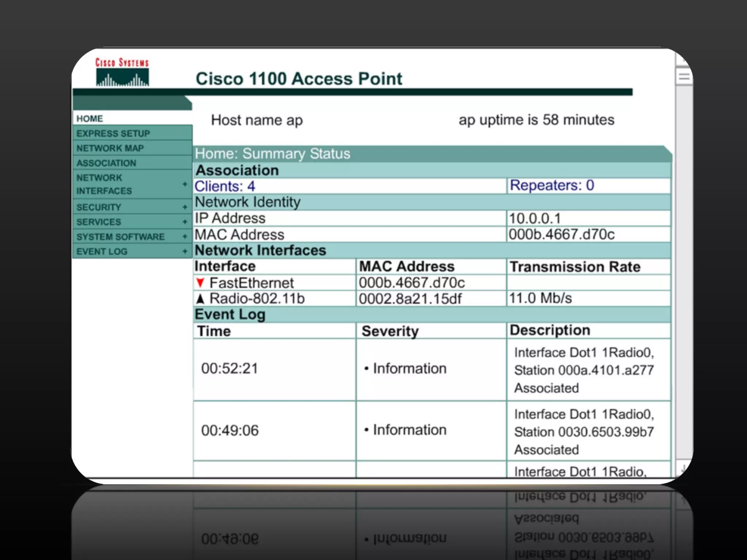Open the Radio-802.11b interface link
This screenshot has height=560, width=747.
pos(257,299)
